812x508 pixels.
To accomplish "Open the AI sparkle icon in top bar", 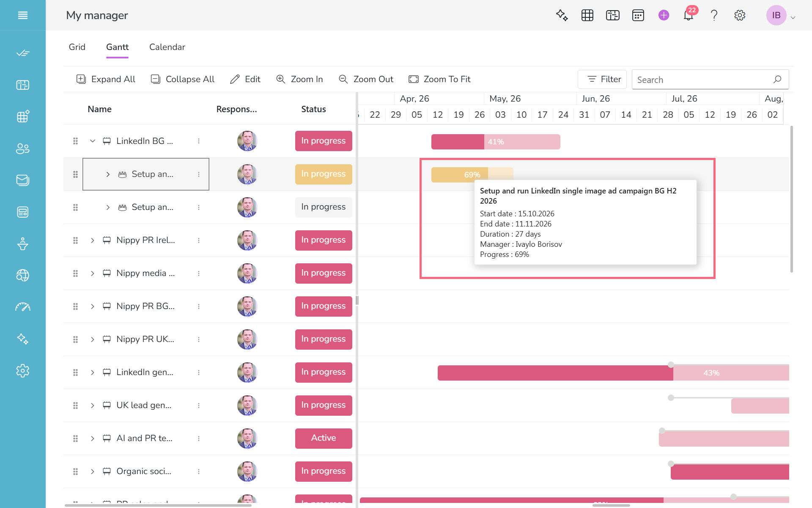I will [562, 15].
